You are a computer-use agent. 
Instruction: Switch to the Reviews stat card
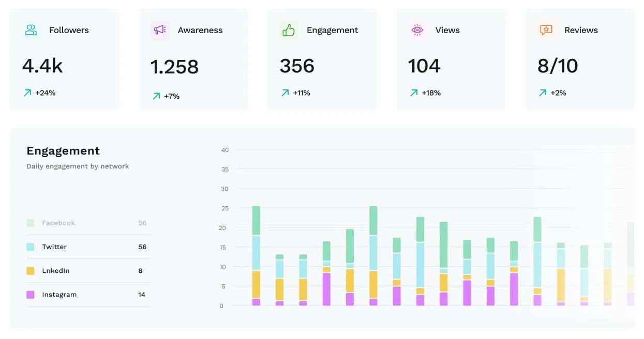point(579,59)
